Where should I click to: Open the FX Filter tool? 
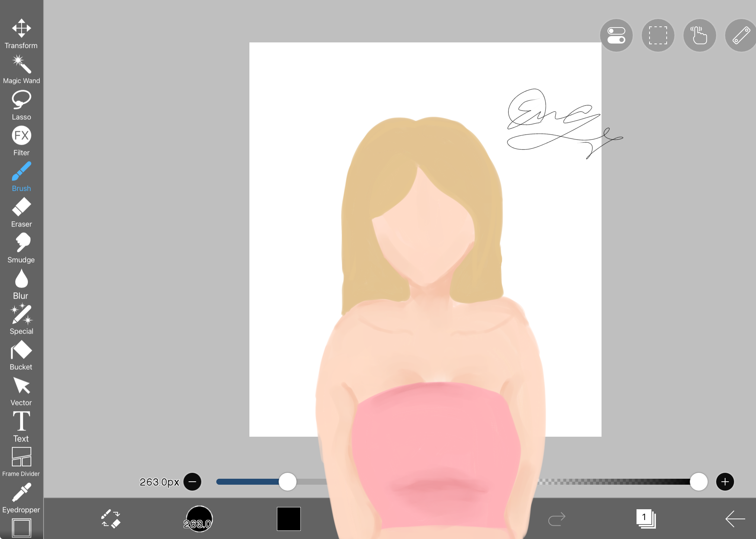21,141
